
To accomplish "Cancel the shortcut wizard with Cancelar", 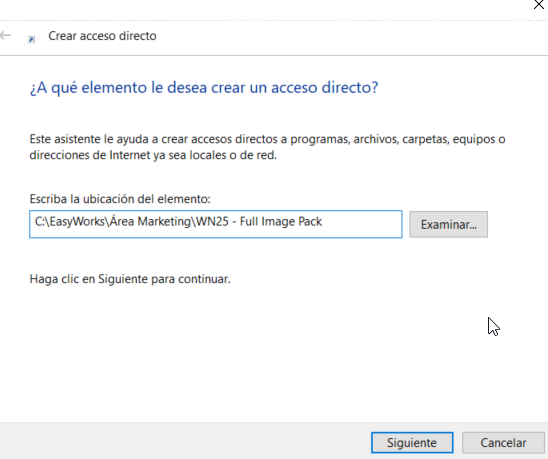I will pos(503,443).
